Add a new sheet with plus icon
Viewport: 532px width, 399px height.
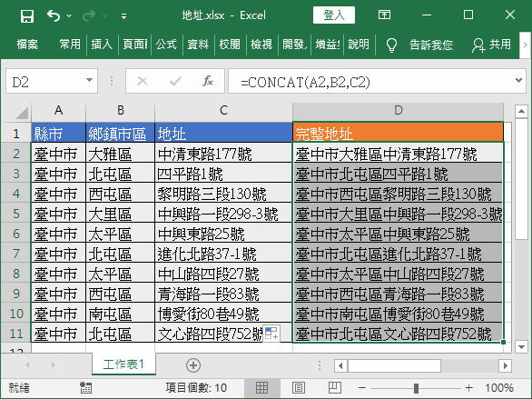193,365
